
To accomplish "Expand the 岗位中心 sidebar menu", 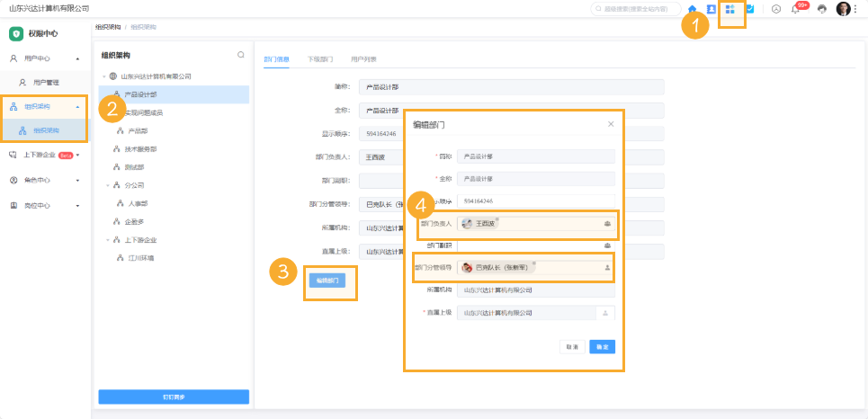I will pos(77,206).
